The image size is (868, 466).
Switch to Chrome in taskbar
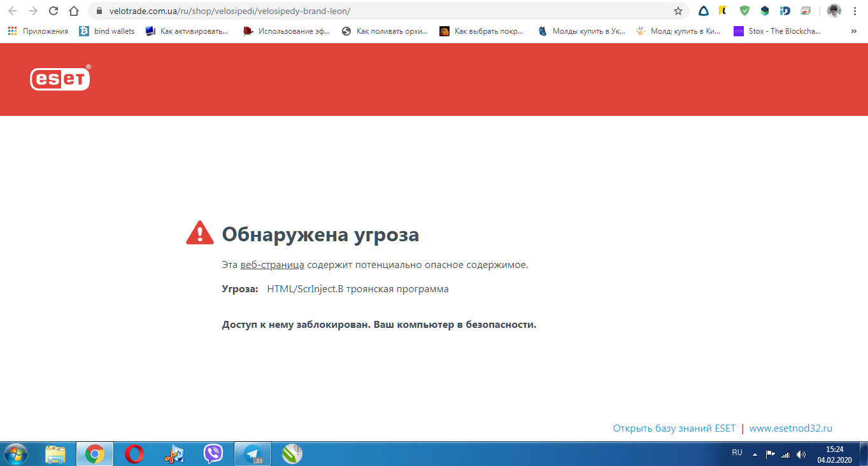pyautogui.click(x=95, y=454)
